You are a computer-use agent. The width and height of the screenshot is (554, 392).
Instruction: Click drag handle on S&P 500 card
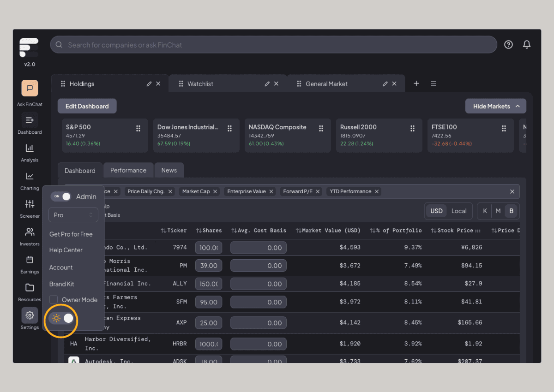138,129
